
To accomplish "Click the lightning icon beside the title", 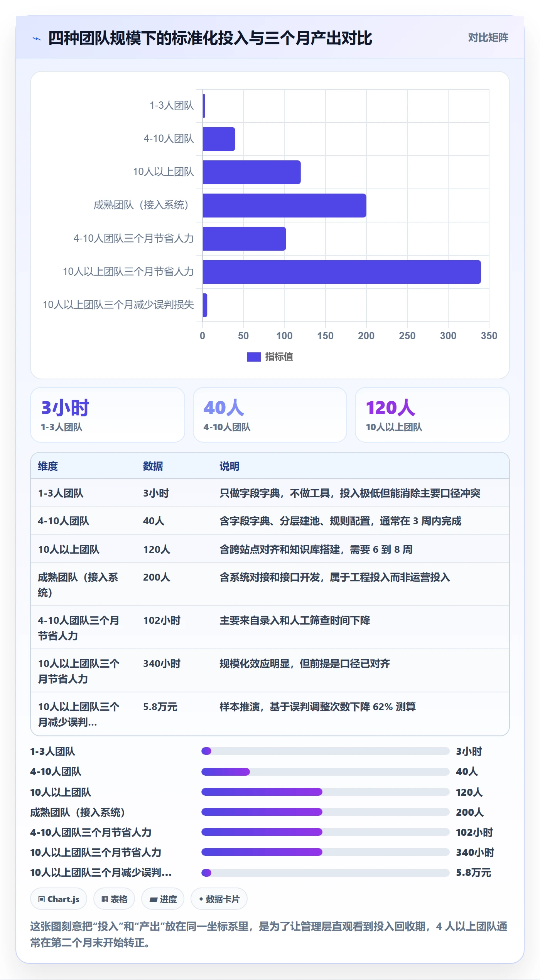I will coord(37,39).
